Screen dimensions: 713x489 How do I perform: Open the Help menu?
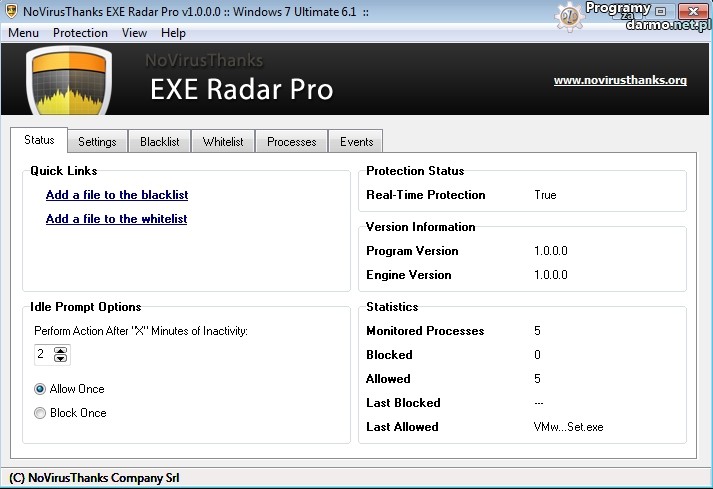(x=173, y=33)
